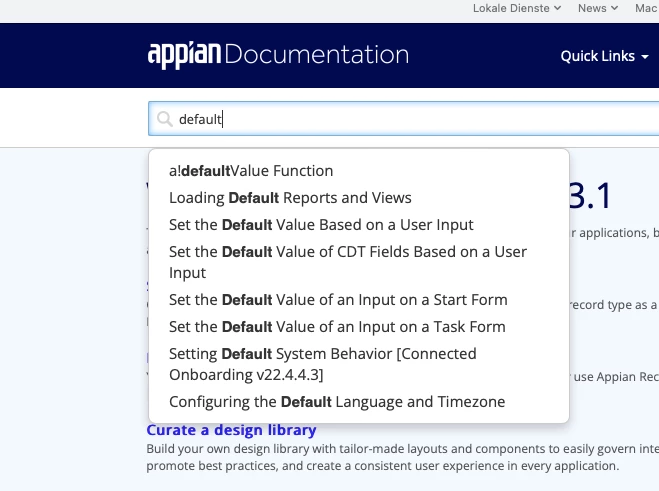This screenshot has width=659, height=491.
Task: Click the Quick Links caret arrow
Action: [x=644, y=57]
